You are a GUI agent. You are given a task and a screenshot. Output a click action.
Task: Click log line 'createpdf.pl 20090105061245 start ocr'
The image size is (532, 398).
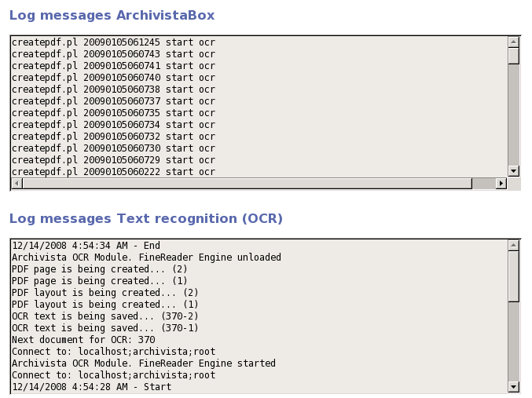pyautogui.click(x=113, y=42)
